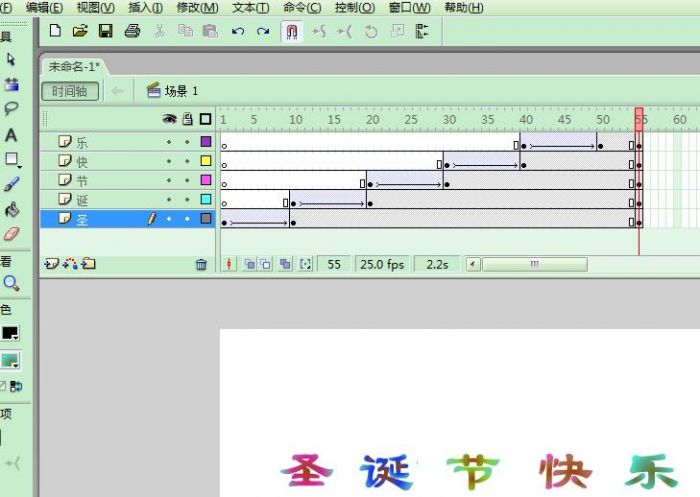Select the Paint Bucket tool
Viewport: 700px width, 497px height.
[x=12, y=209]
